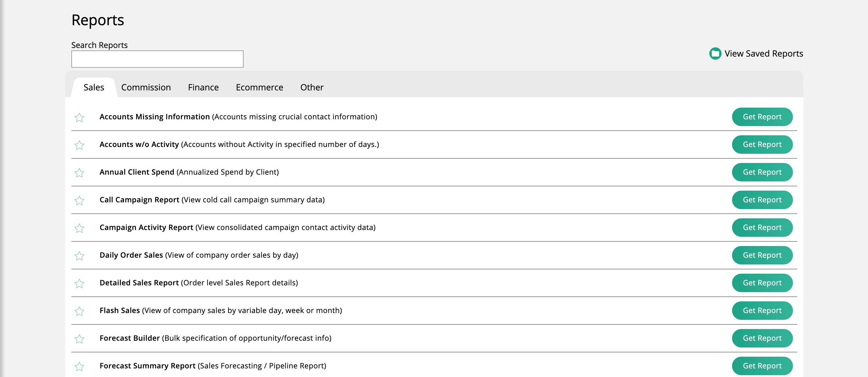Star the Accounts Missing Information report
This screenshot has width=868, height=377.
tap(79, 117)
